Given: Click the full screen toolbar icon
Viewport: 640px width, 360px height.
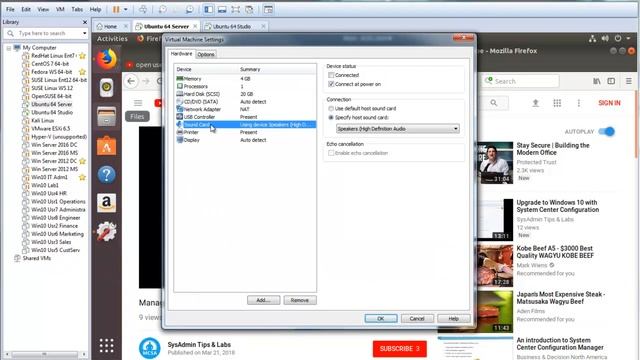Looking at the screenshot, I should click(236, 9).
